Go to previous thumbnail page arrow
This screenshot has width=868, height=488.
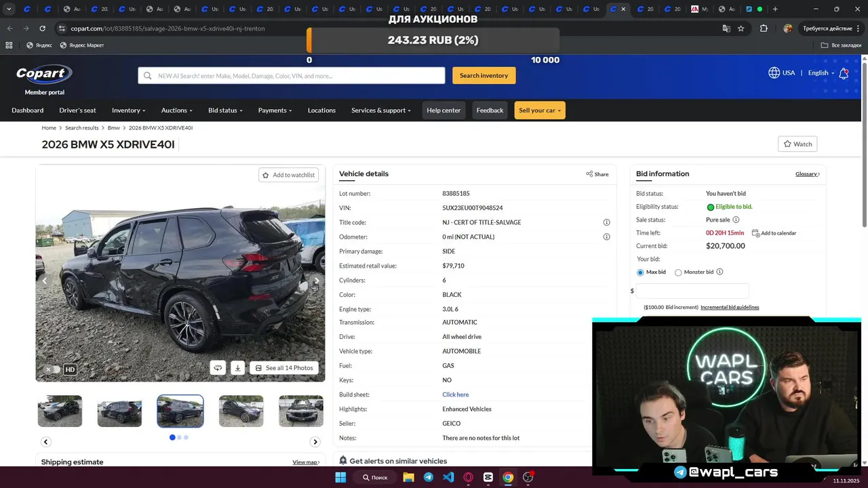45,442
